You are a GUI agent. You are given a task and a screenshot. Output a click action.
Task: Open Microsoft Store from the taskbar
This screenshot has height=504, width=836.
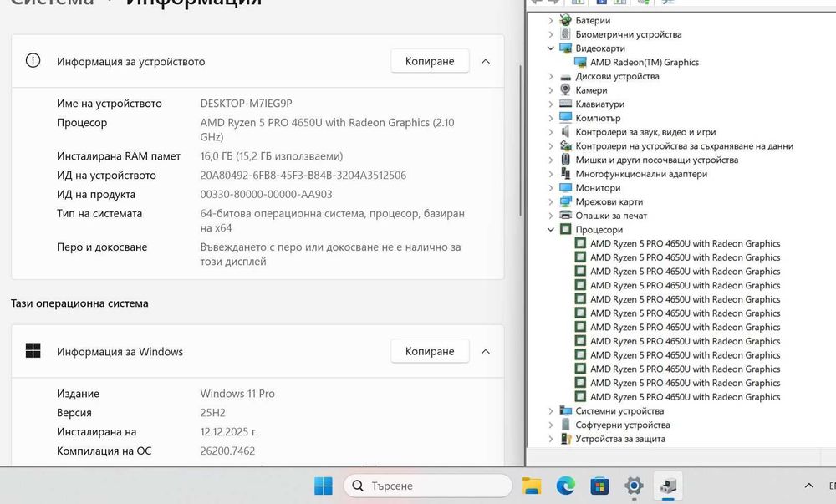[x=599, y=486]
